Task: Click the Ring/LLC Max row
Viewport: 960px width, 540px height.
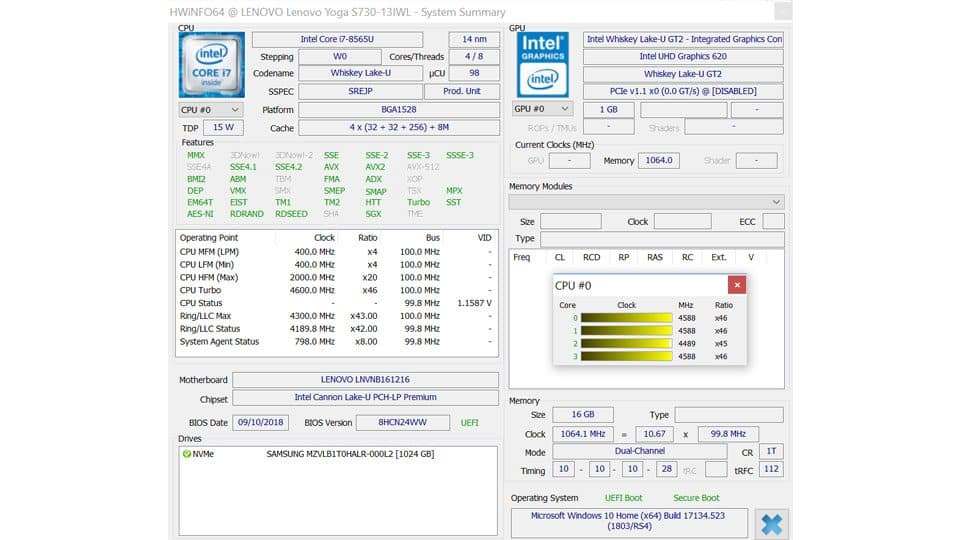Action: (x=336, y=316)
